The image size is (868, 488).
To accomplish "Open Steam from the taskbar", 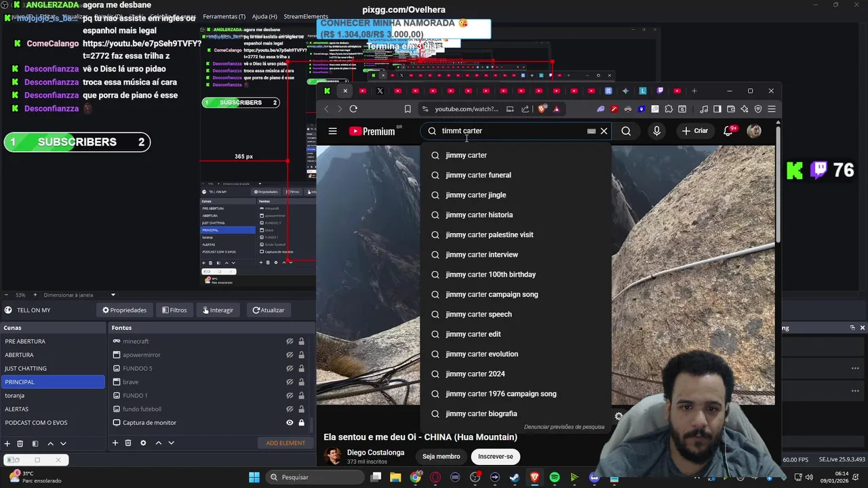I will coord(515,477).
